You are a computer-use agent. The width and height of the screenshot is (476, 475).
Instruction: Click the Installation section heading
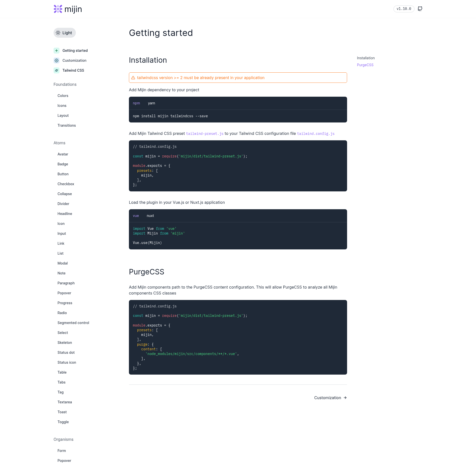[x=148, y=60]
